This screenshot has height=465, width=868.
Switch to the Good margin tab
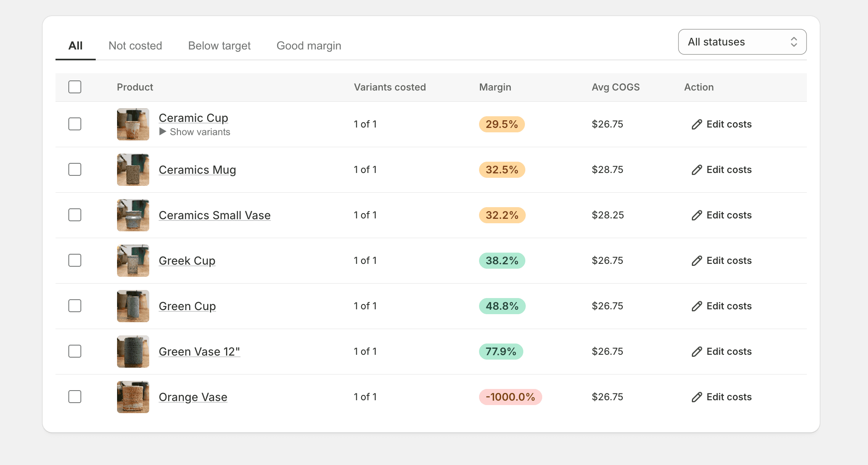[309, 46]
